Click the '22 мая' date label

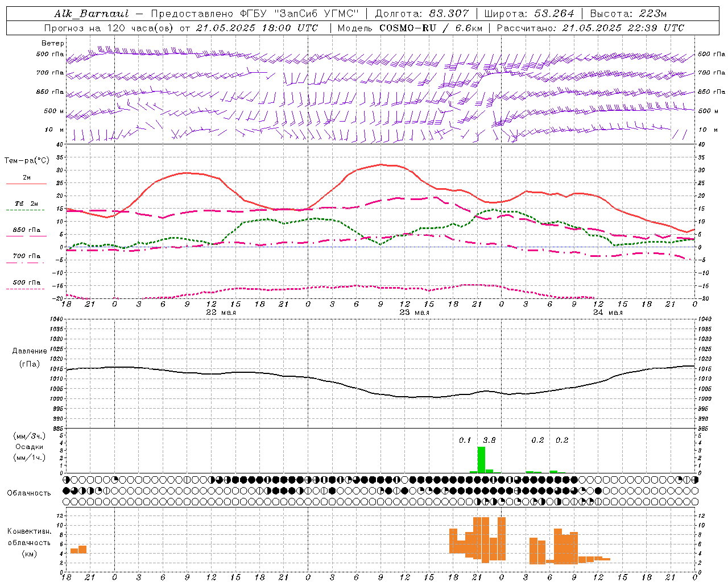coord(221,313)
